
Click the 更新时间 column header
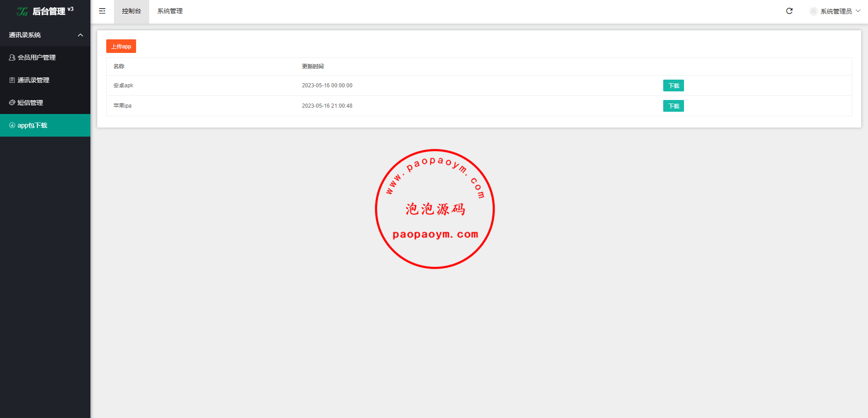coord(313,66)
